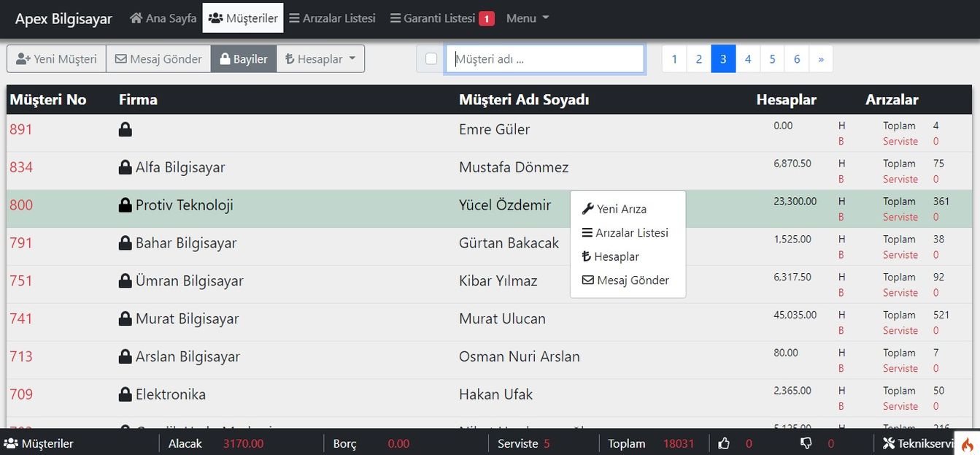Click the lock icon beside Ümran Bilgisayar
The height and width of the screenshot is (455, 980).
click(126, 281)
